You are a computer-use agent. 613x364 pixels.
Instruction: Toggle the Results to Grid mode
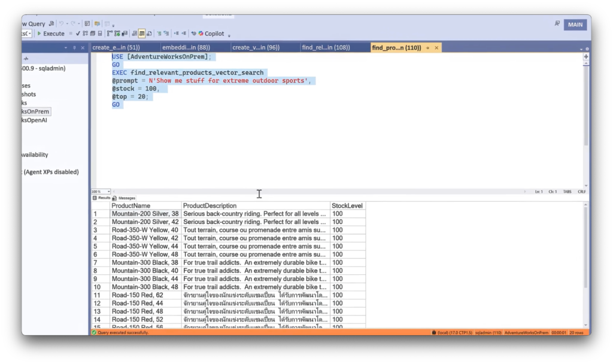[x=141, y=34]
